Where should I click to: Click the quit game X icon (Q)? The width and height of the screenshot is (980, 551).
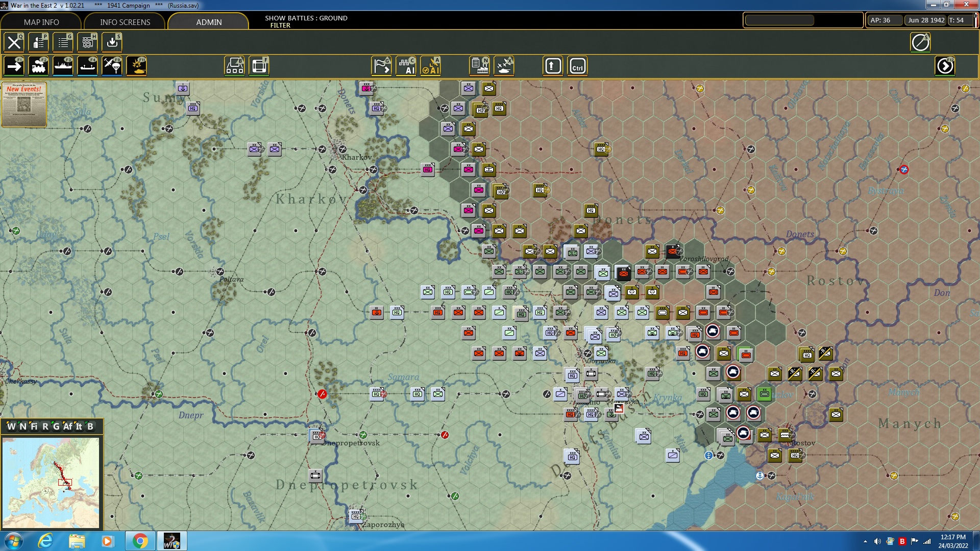14,42
